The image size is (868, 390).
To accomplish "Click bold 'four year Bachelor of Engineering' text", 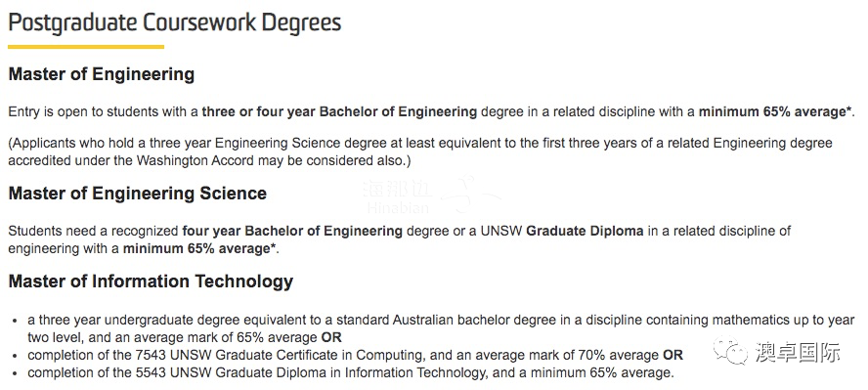I will [292, 231].
